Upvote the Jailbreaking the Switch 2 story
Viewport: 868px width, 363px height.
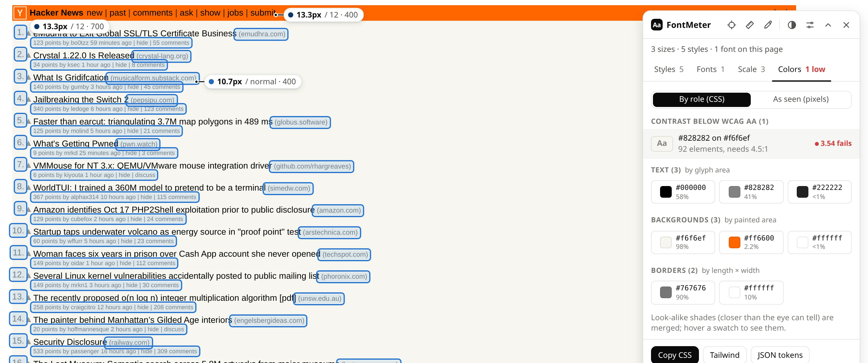(29, 100)
